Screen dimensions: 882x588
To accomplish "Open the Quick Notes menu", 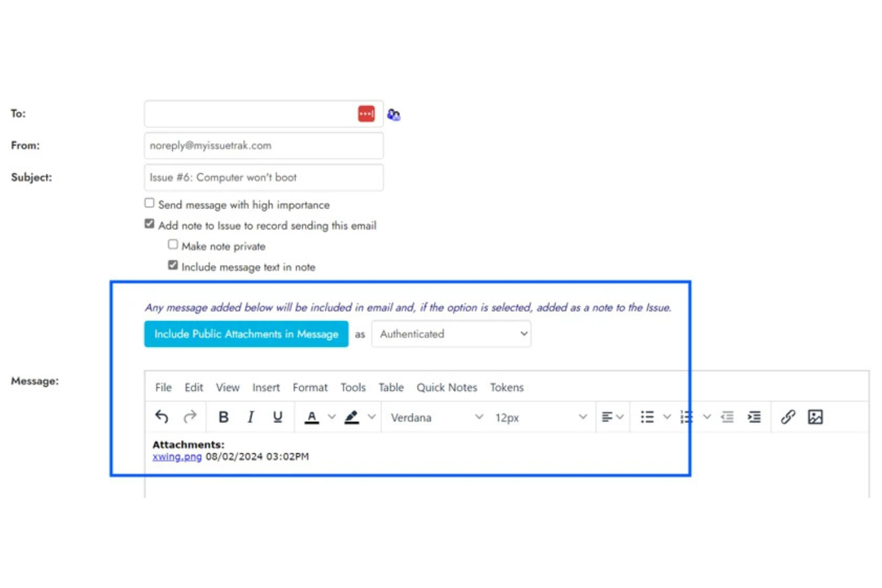I will pos(447,387).
